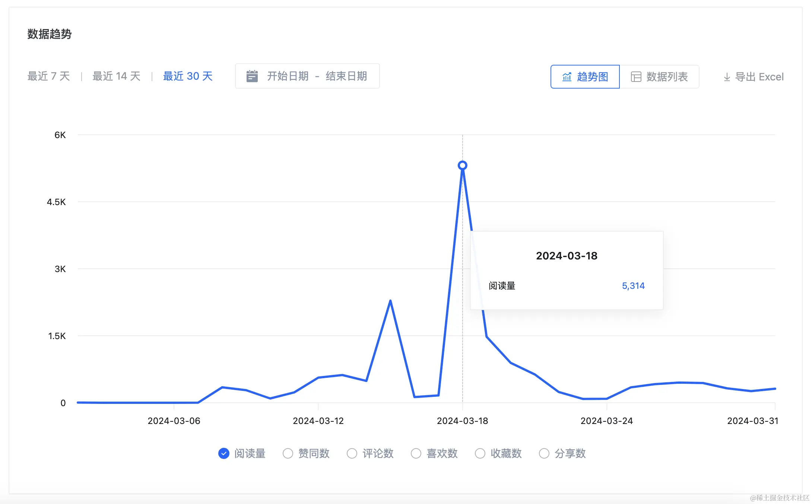Click the 2024-03-24 axis tick label
The image size is (812, 504).
tap(606, 421)
